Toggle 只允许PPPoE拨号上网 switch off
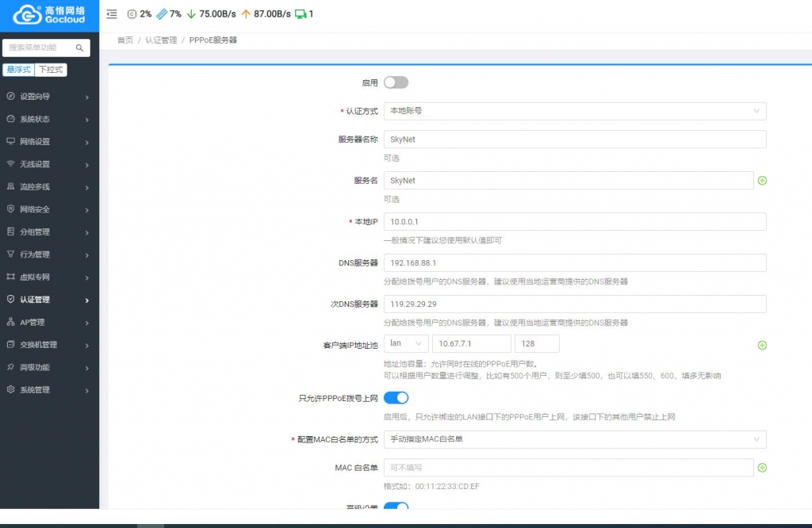The height and width of the screenshot is (528, 812). (396, 397)
